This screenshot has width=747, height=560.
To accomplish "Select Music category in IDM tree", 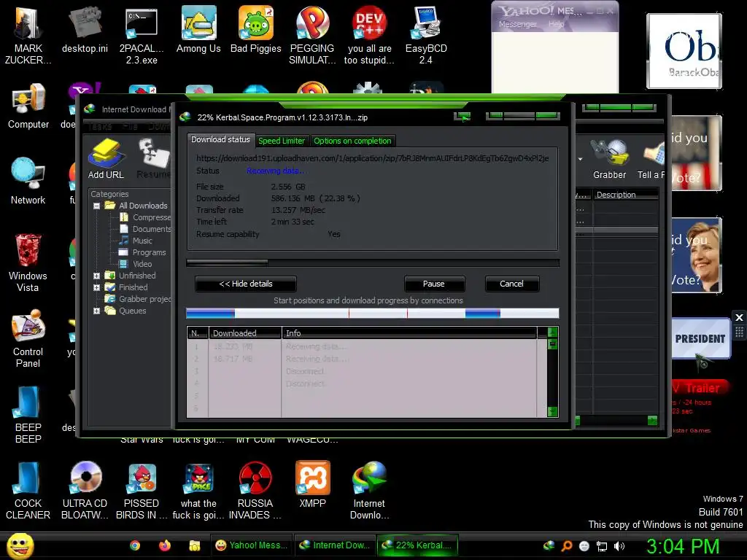I will coord(136,241).
